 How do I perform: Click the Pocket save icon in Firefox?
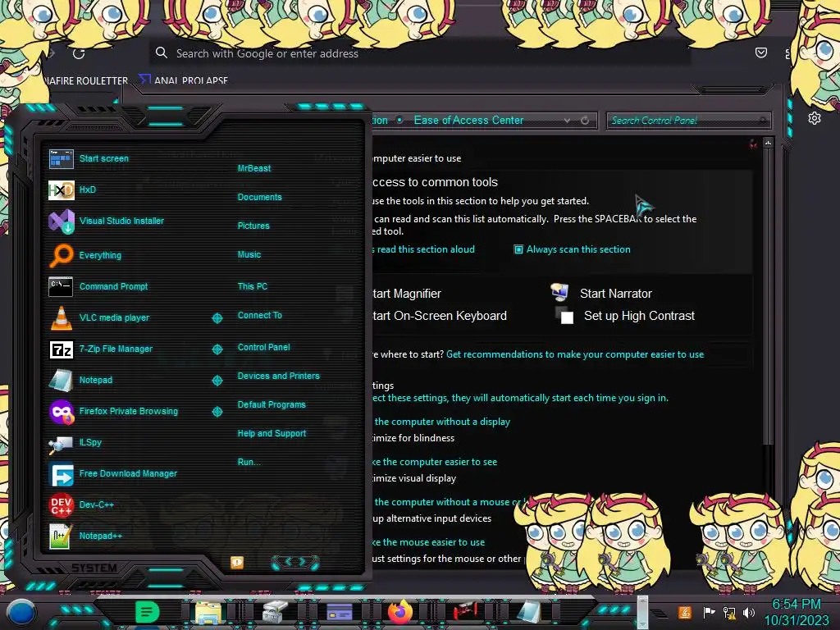point(760,52)
